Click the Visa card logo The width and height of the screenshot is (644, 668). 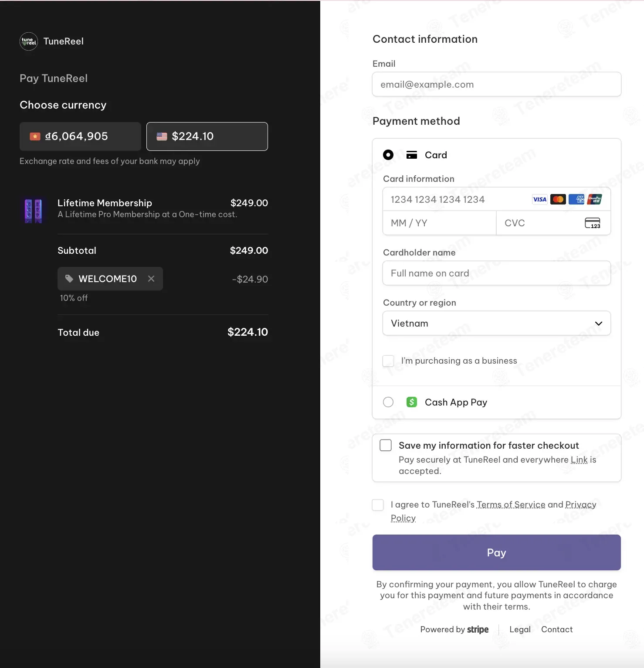(x=539, y=199)
